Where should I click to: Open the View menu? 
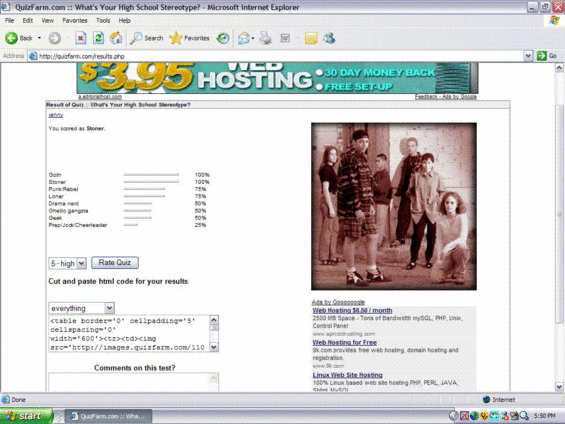[x=48, y=21]
